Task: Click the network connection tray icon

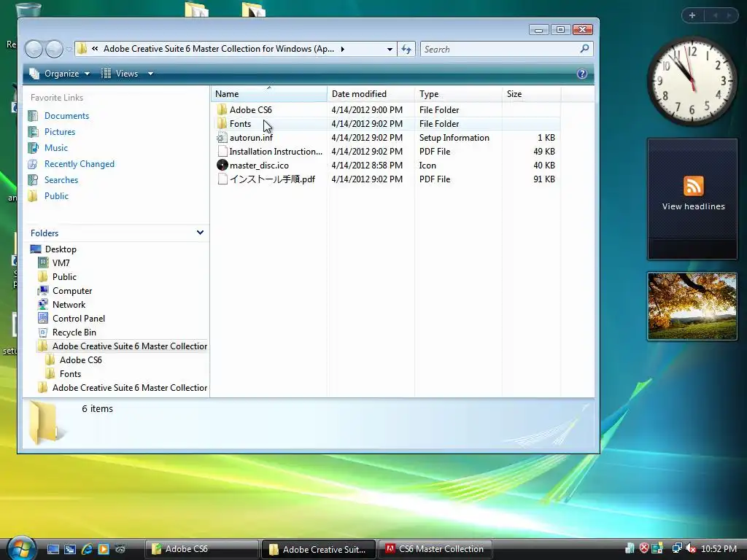Action: point(676,548)
